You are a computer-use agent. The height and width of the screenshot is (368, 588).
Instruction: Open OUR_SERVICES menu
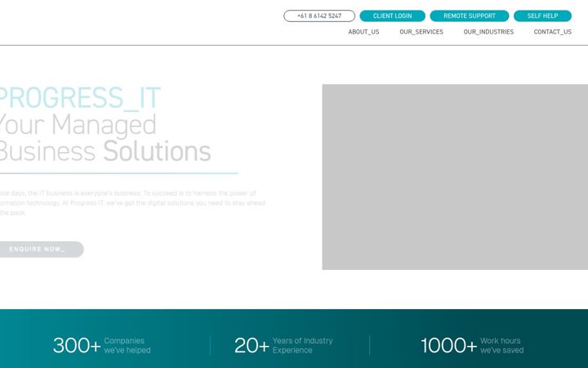click(421, 32)
